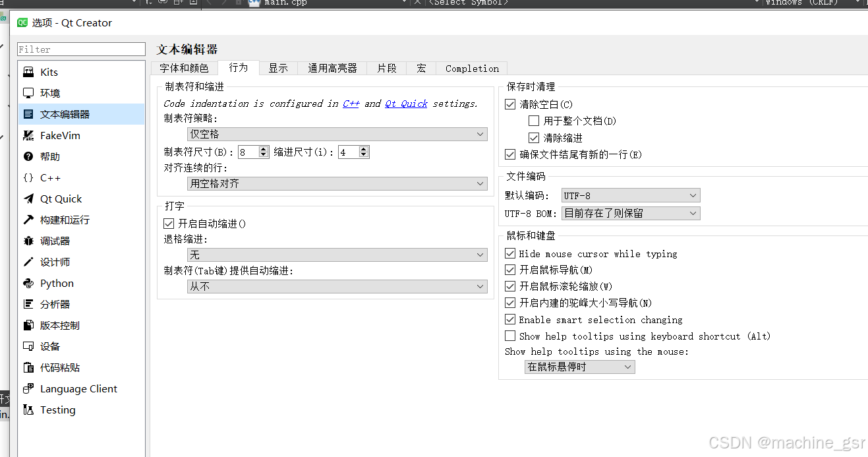Open the 制表符策略 dropdown showing 仅空格

(337, 134)
